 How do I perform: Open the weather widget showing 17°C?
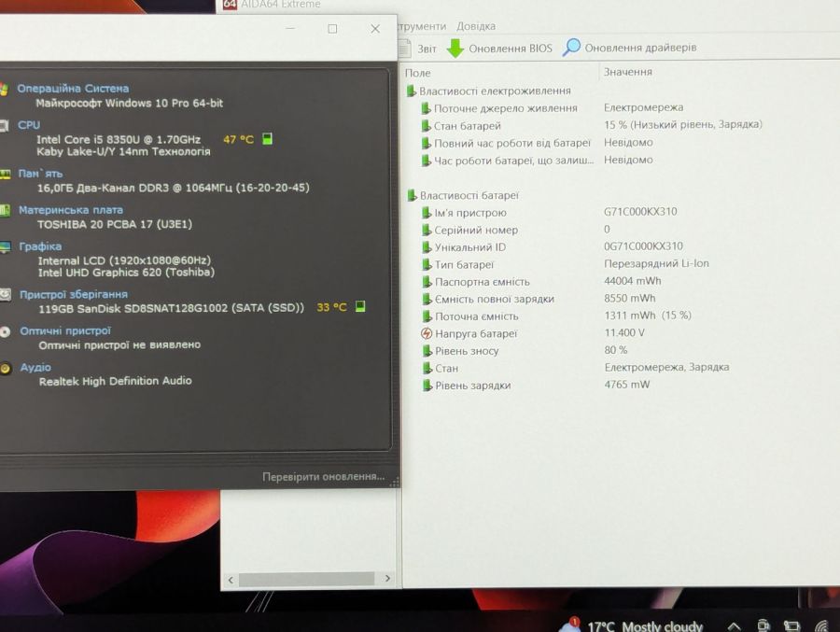pos(632,625)
